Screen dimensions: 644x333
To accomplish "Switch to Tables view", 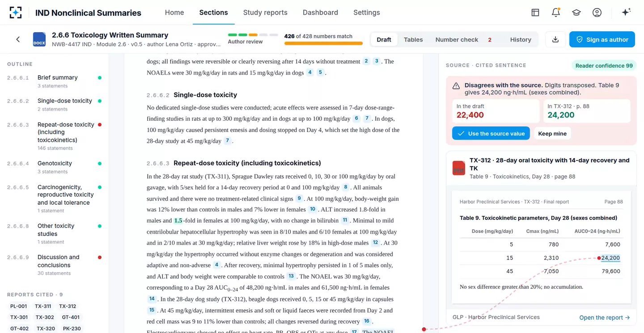I will (413, 39).
